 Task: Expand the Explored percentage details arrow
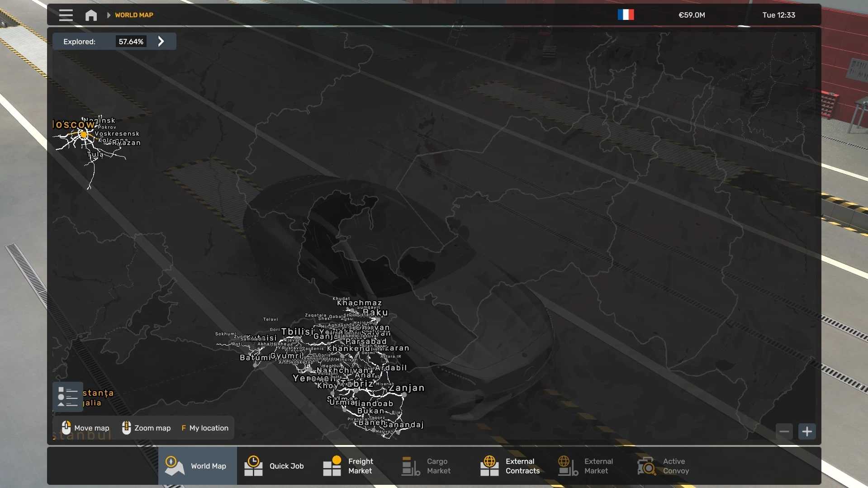pos(161,42)
